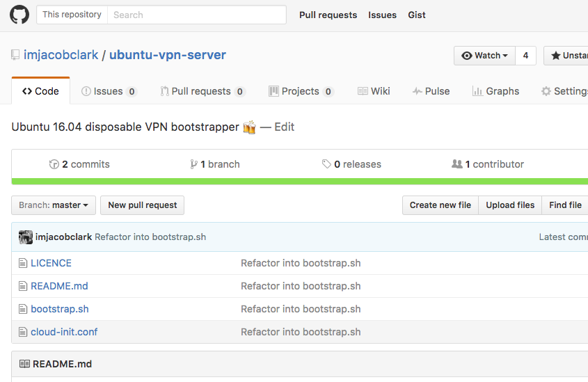Image resolution: width=588 pixels, height=382 pixels.
Task: Click the green language breakdown bar
Action: [x=300, y=182]
